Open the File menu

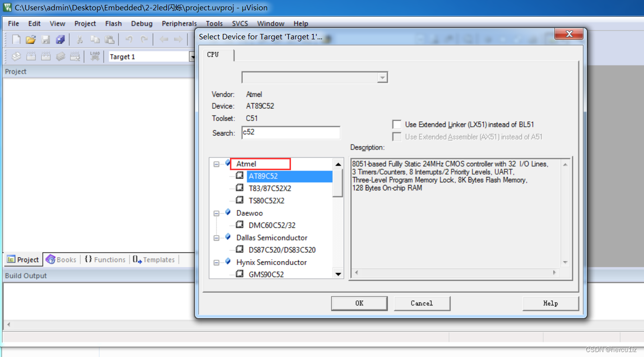[14, 23]
